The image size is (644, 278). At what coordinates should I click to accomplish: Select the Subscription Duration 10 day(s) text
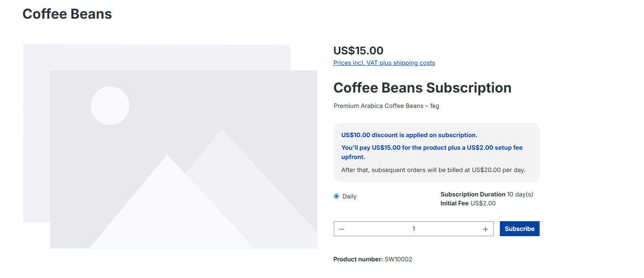[487, 194]
